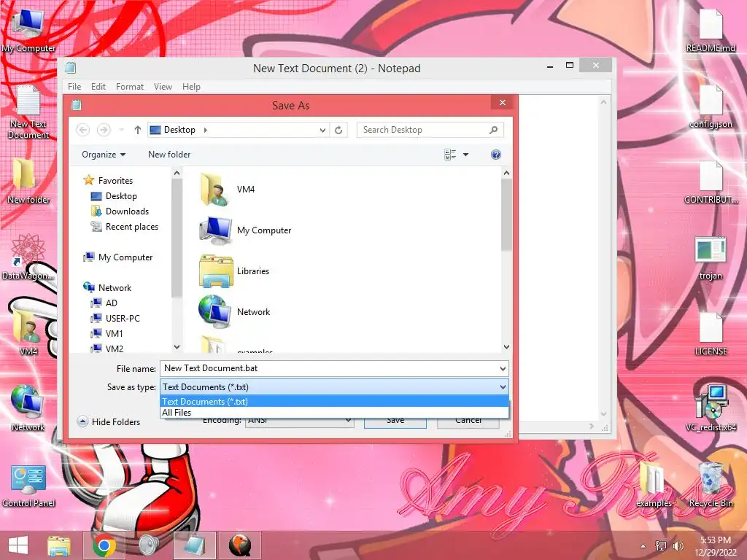Open the Notepad File menu

coord(74,87)
